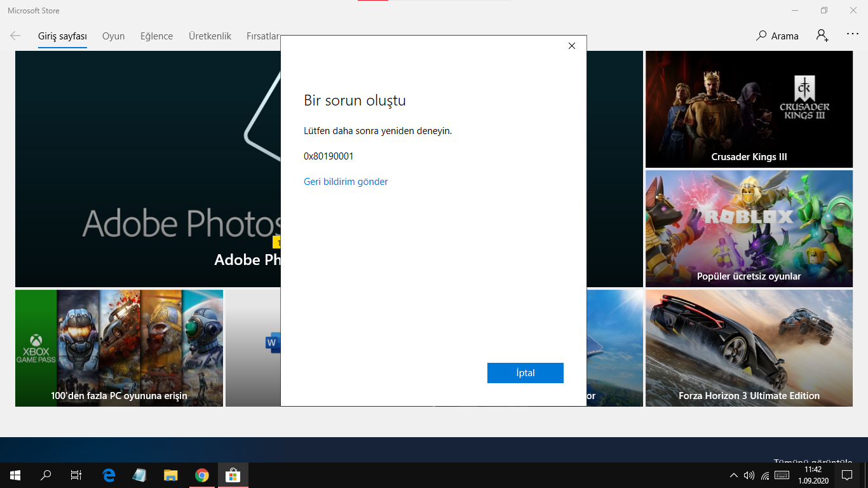Open the Adobe Photoshop banner
868x488 pixels.
[x=147, y=169]
